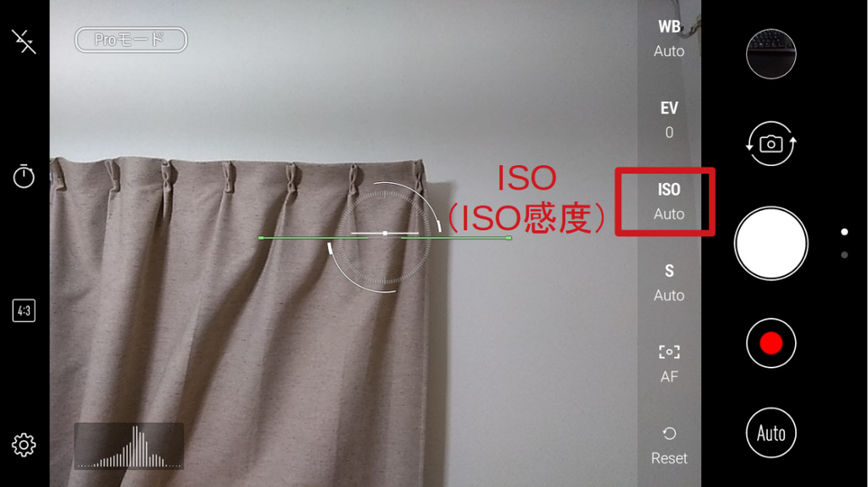Tap the green level horizon line
868x487 pixels.
[385, 238]
